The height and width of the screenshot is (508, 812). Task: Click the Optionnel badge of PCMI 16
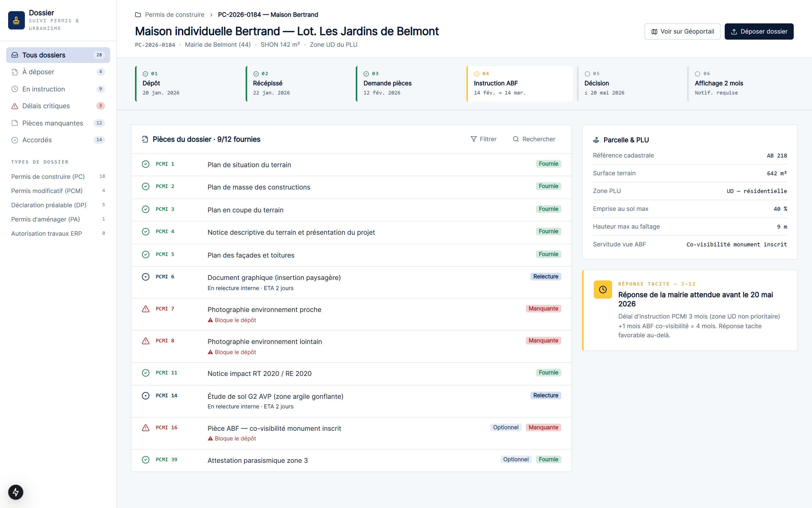[x=506, y=427]
